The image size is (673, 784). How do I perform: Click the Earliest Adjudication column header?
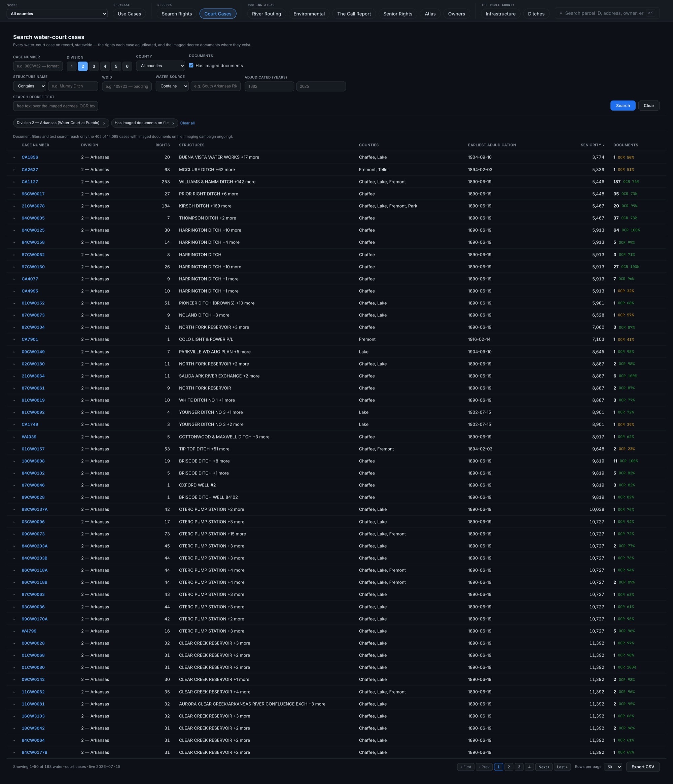pos(492,145)
